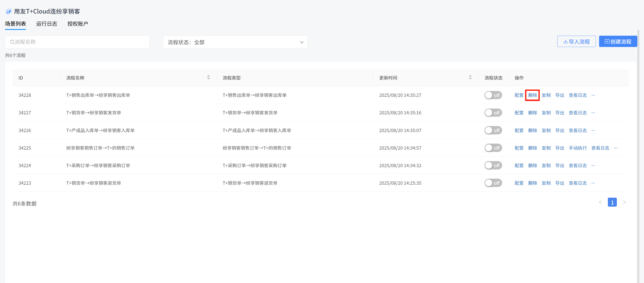
Task: Click 删除 for flow 34227
Action: [x=532, y=113]
